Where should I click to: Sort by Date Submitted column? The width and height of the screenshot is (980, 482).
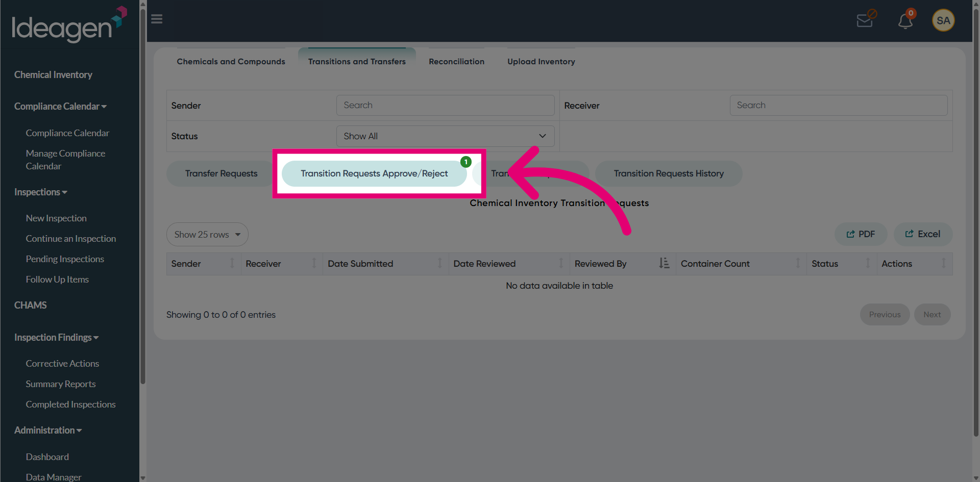click(385, 264)
